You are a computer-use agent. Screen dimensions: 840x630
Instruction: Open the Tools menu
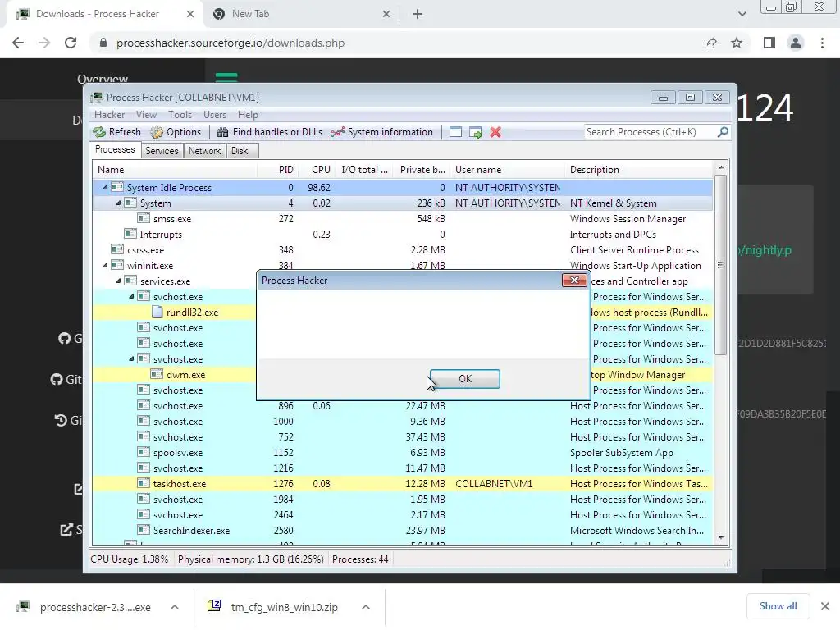click(180, 115)
